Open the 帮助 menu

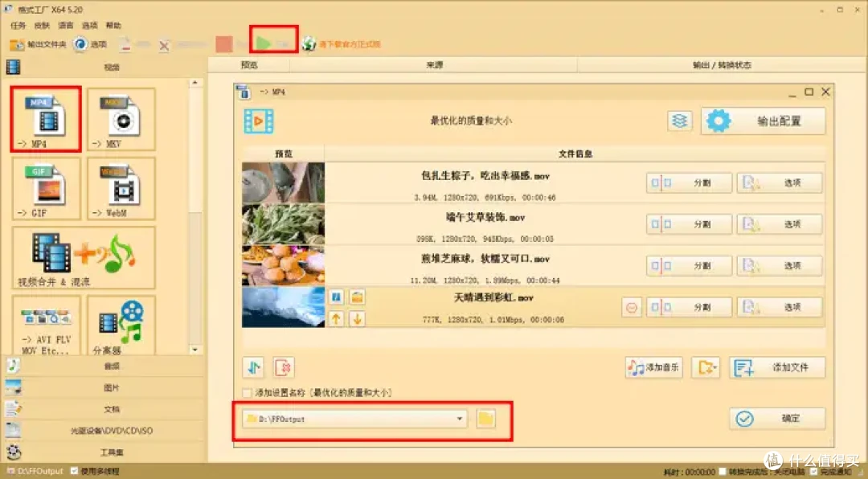113,26
